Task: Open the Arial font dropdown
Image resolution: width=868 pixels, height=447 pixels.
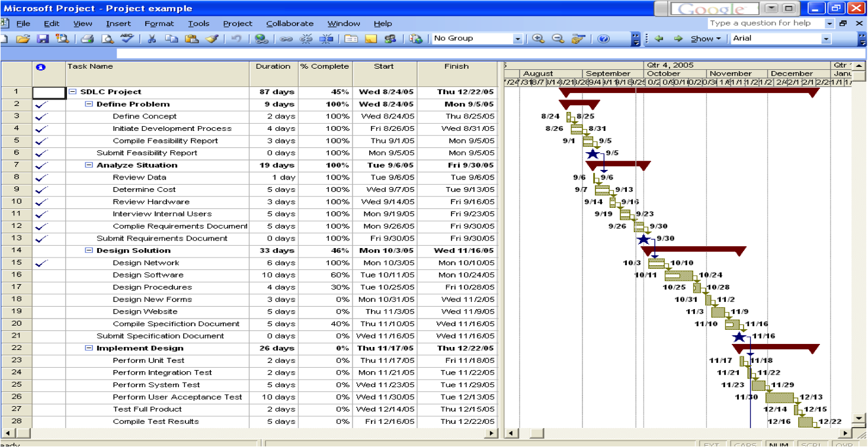Action: (x=826, y=38)
